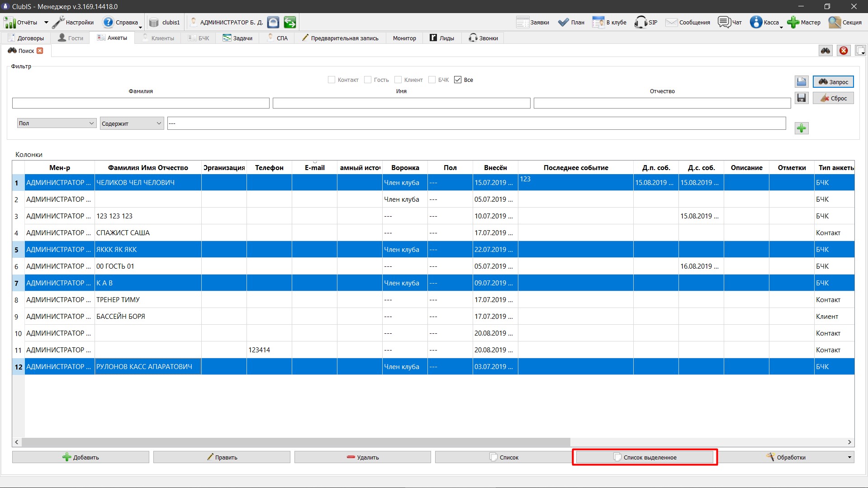Click the red cancel search icon
Viewport: 868px width, 488px height.
coord(844,51)
